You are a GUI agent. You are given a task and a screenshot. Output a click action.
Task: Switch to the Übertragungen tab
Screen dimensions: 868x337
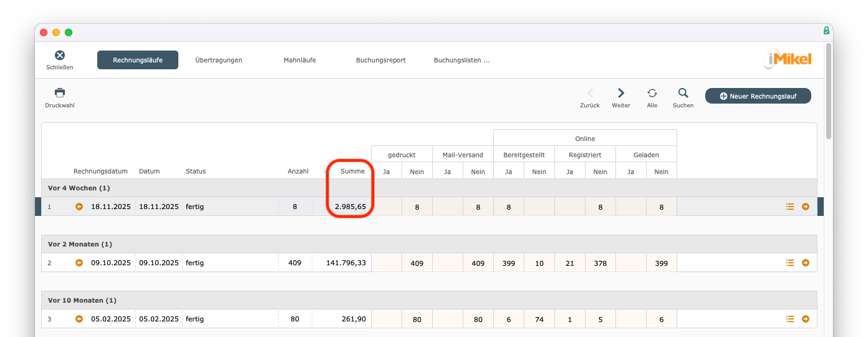tap(218, 60)
